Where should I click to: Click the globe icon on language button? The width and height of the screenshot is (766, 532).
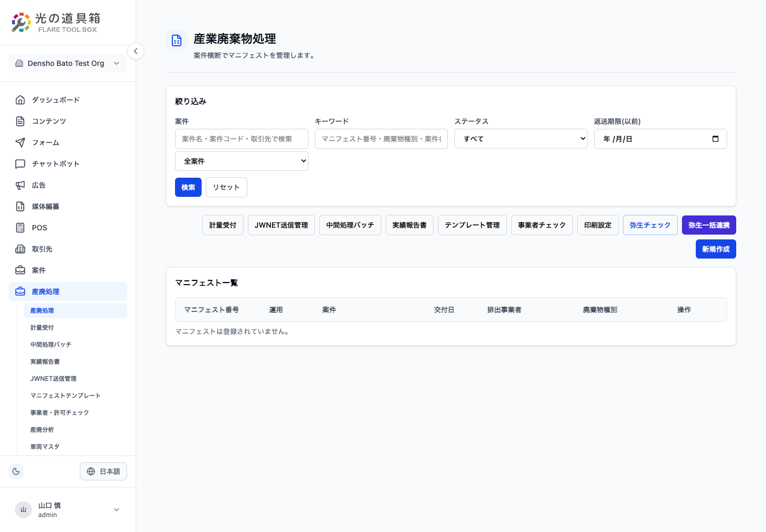click(x=91, y=471)
